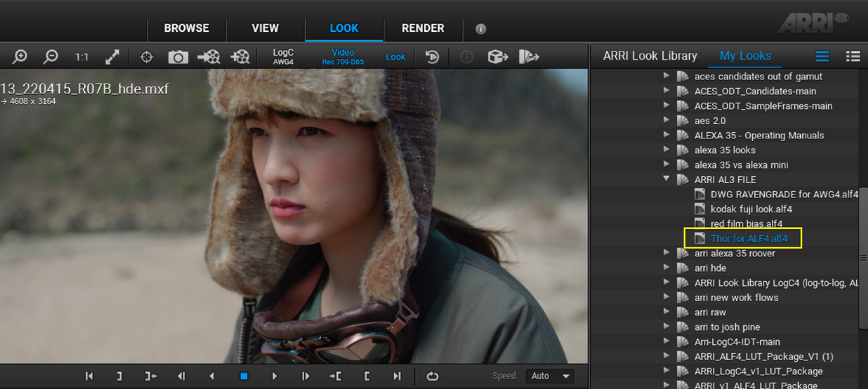The width and height of the screenshot is (868, 389).
Task: Expand the ACES_ODT_SampleFrames-main folder
Action: pyautogui.click(x=667, y=106)
